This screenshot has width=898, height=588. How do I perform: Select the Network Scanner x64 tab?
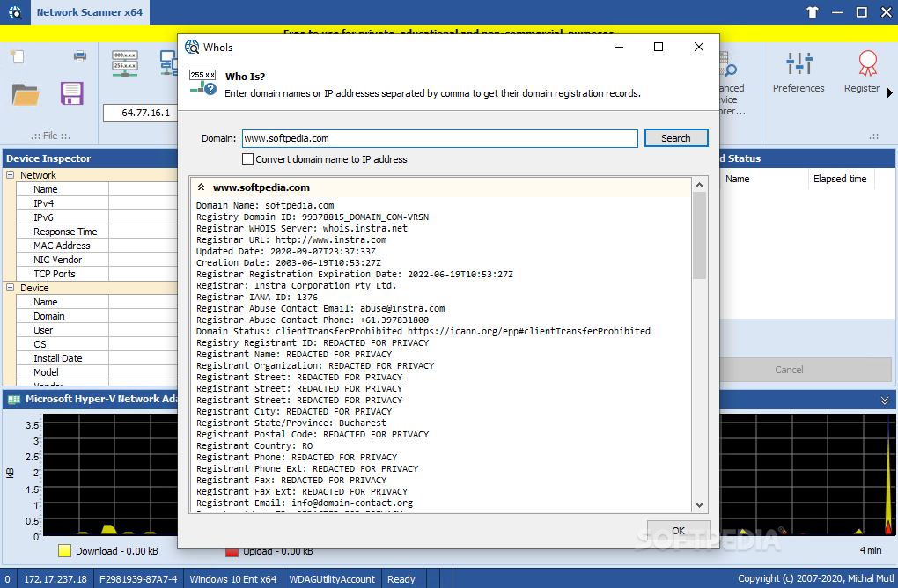89,12
